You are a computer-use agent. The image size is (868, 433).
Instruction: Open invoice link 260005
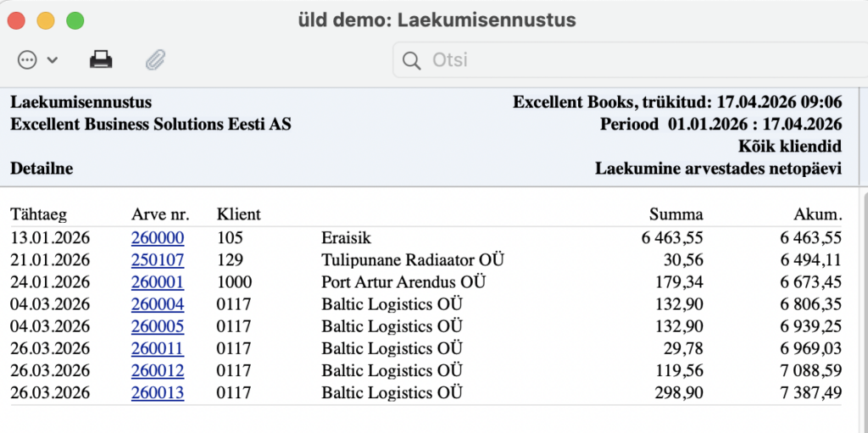[x=158, y=326]
